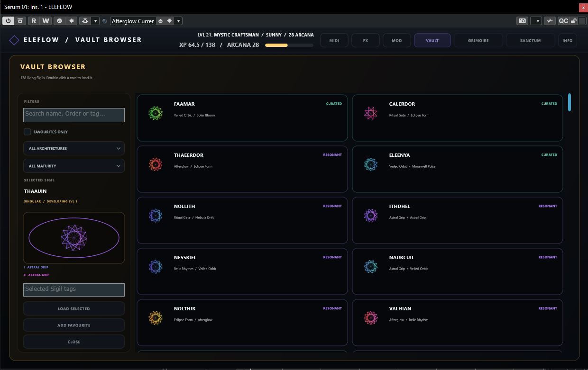Viewport: 588px width, 370px height.
Task: Enable the Favourites Only checkbox
Action: point(28,132)
